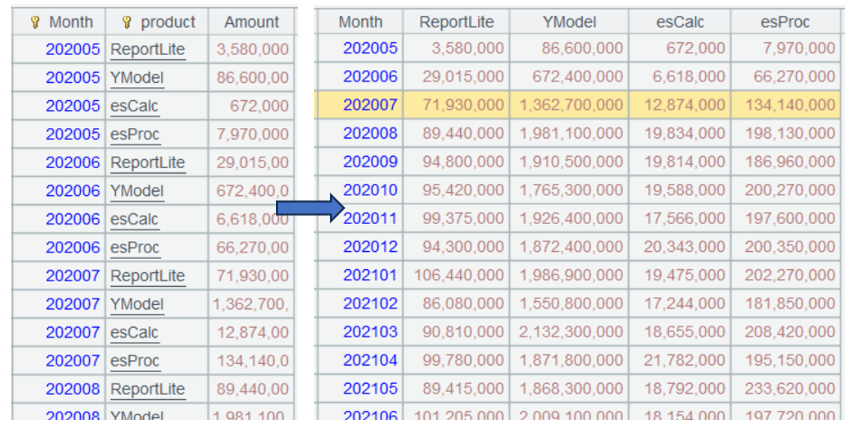
Task: Click the esProc link in left 202005 row
Action: tap(134, 134)
